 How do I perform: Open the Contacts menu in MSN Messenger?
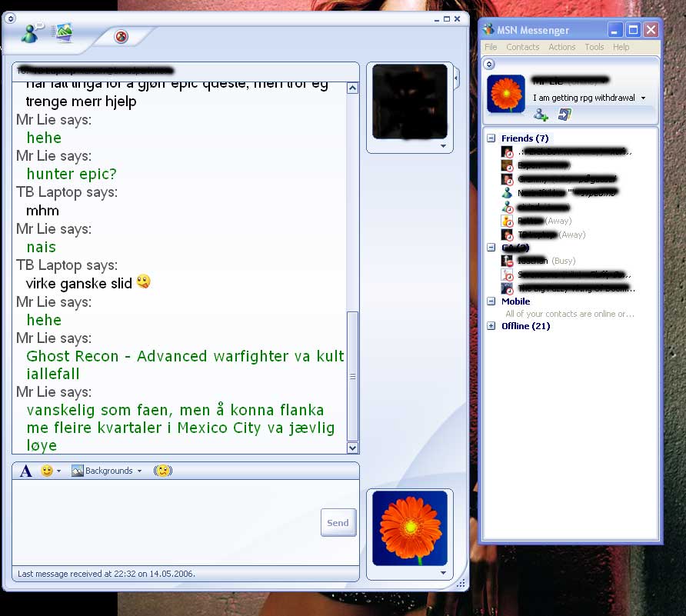[x=522, y=47]
